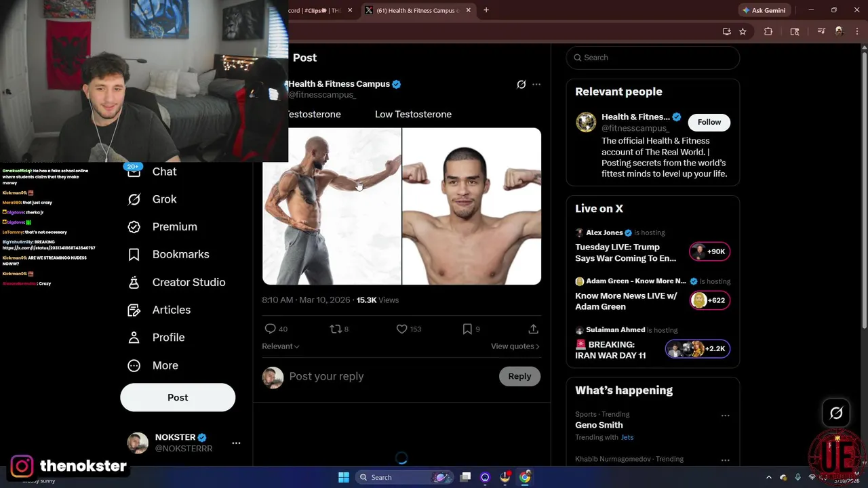
Task: Open Grok in the sidebar
Action: point(153,199)
